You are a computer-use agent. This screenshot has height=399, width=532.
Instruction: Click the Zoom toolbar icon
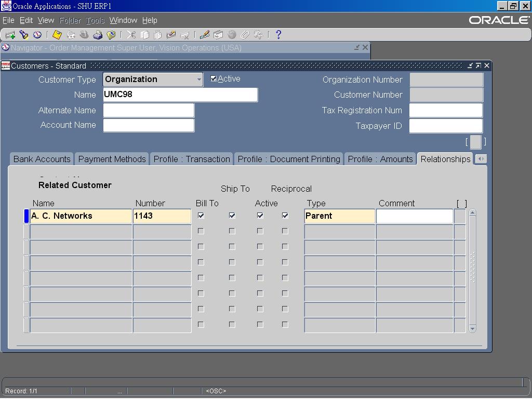tap(218, 35)
